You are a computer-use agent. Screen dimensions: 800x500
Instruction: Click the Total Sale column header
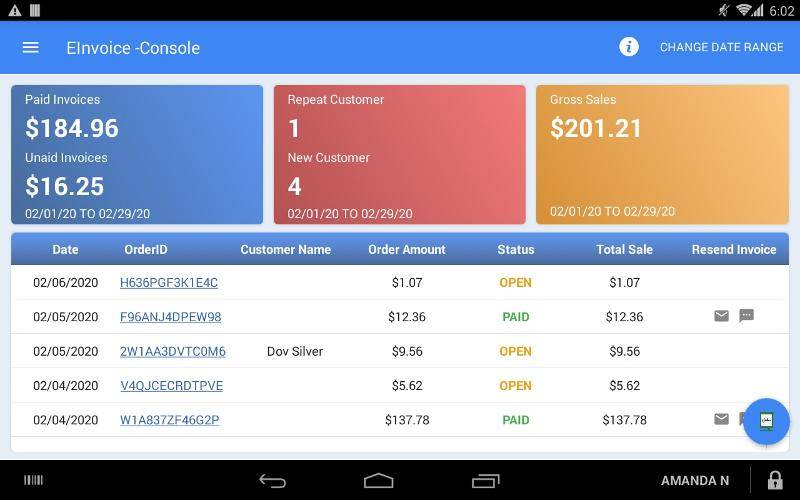tap(624, 249)
